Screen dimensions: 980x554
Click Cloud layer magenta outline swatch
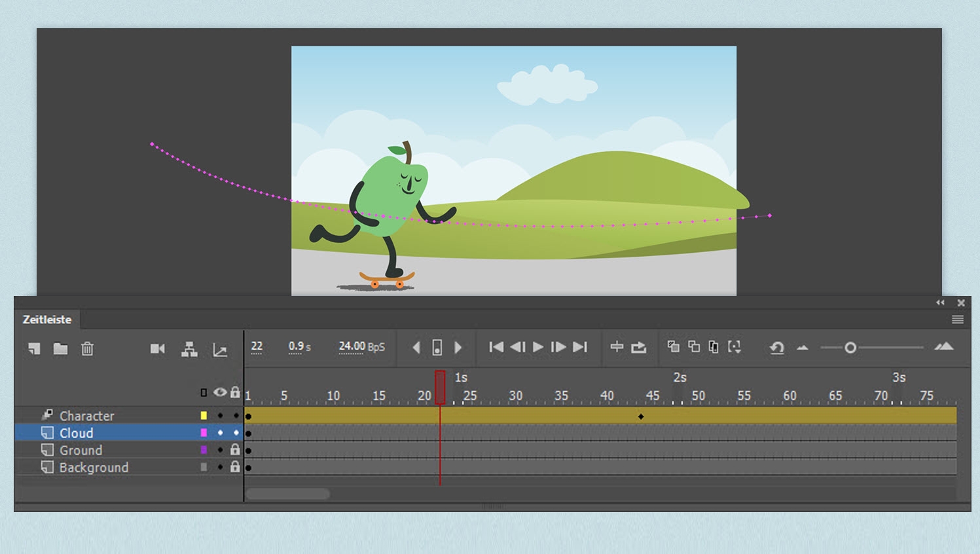click(204, 433)
